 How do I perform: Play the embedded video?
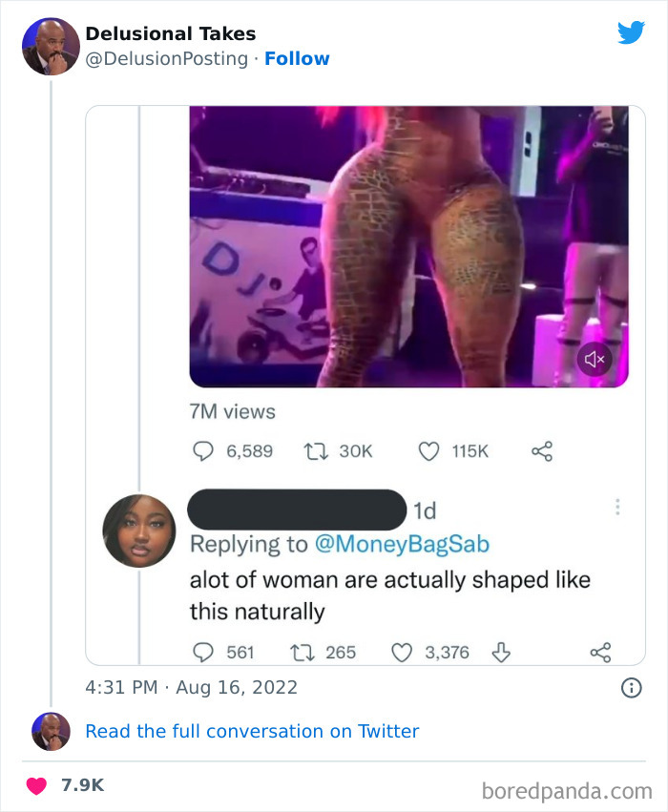click(x=410, y=245)
